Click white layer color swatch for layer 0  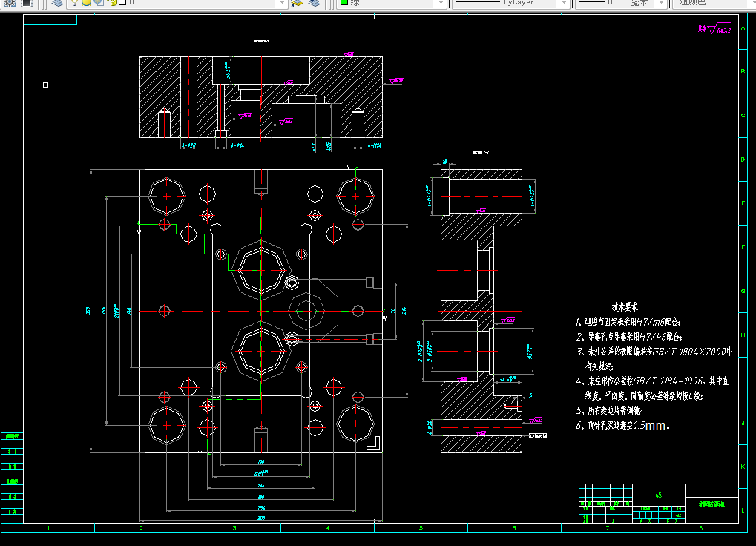click(x=122, y=2)
